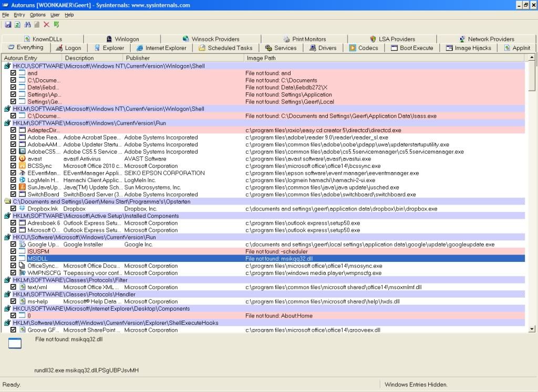Click registry icon of HKLM Active Setup key
This screenshot has width=538, height=392.
point(7,216)
